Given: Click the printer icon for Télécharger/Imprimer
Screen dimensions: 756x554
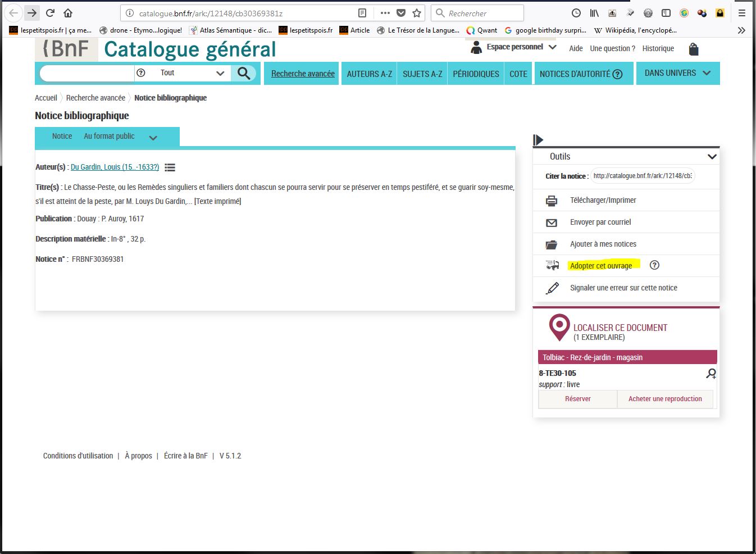Looking at the screenshot, I should (552, 201).
